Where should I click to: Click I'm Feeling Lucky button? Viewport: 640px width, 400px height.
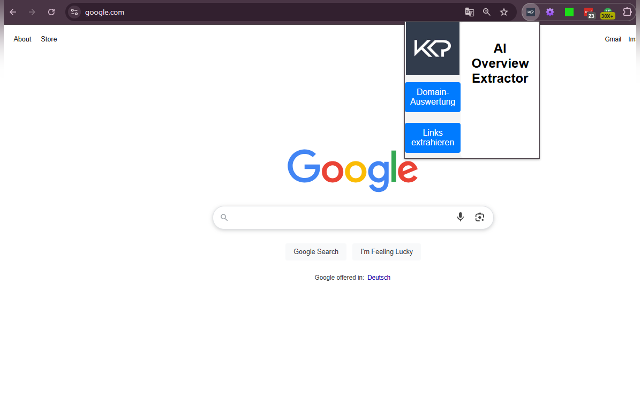(x=387, y=251)
